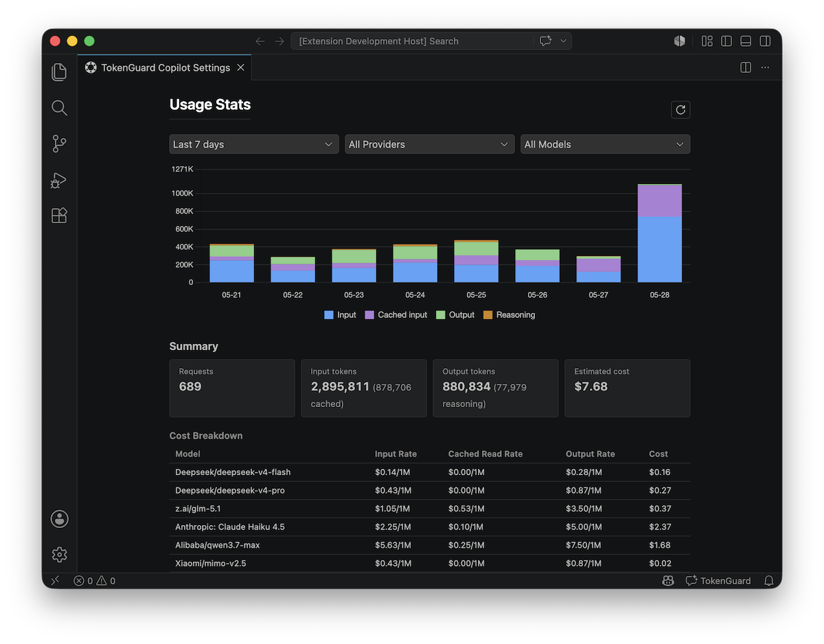This screenshot has width=824, height=644.
Task: Click the 05-23 bar in chart
Action: (x=354, y=266)
